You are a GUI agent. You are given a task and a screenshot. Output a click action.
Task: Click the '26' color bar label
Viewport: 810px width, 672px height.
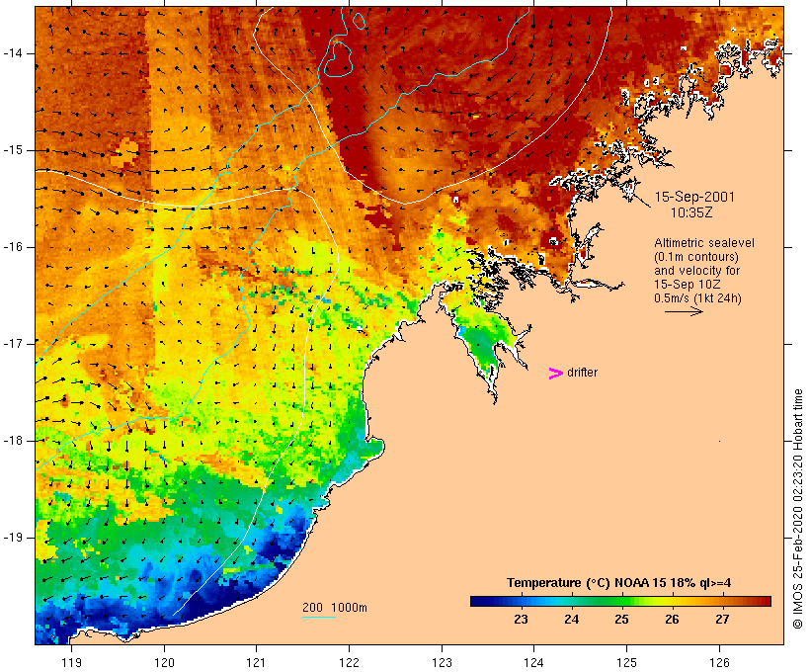672,620
